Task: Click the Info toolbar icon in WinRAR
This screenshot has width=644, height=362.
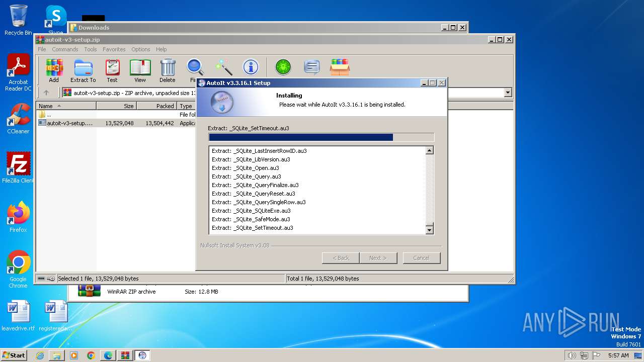Action: click(251, 67)
